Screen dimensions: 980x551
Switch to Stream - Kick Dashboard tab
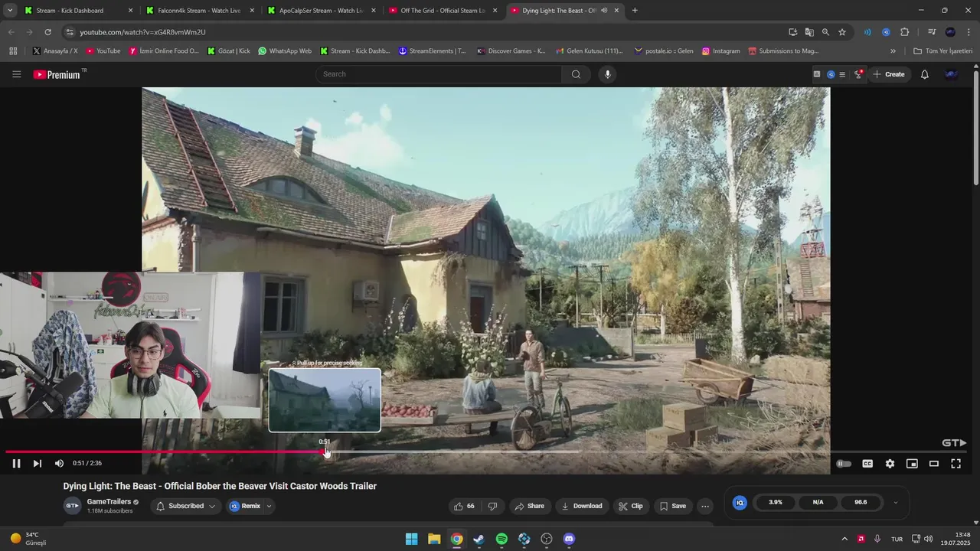pos(77,11)
